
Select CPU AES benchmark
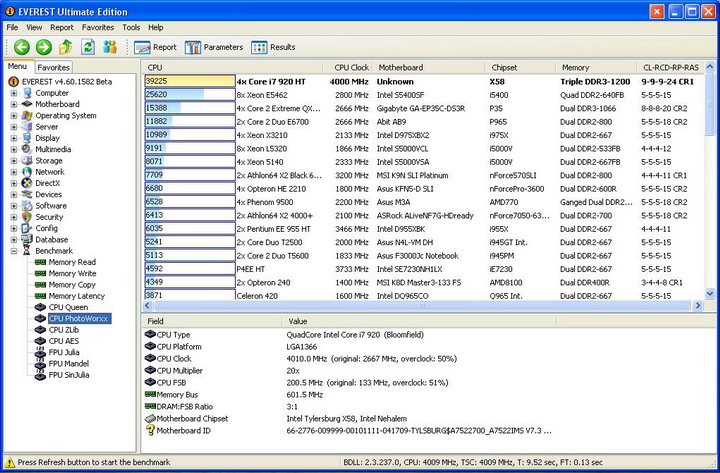coord(63,341)
